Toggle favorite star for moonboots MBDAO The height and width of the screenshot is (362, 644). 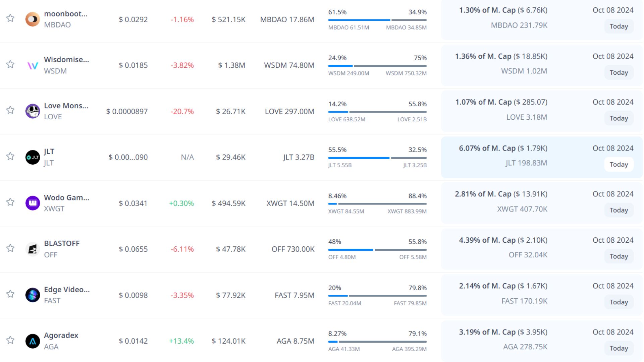(x=10, y=18)
